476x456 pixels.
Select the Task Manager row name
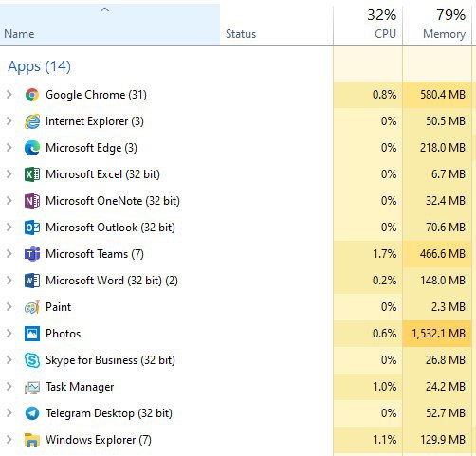80,387
